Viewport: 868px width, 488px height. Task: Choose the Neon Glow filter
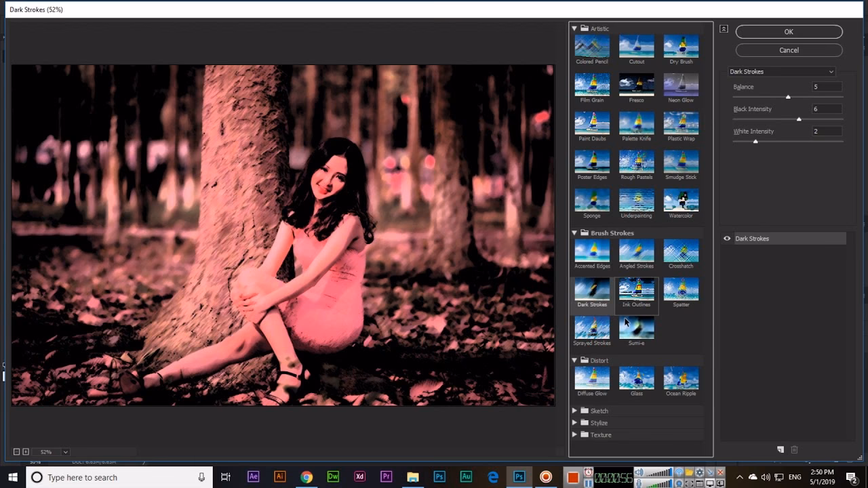pos(680,84)
